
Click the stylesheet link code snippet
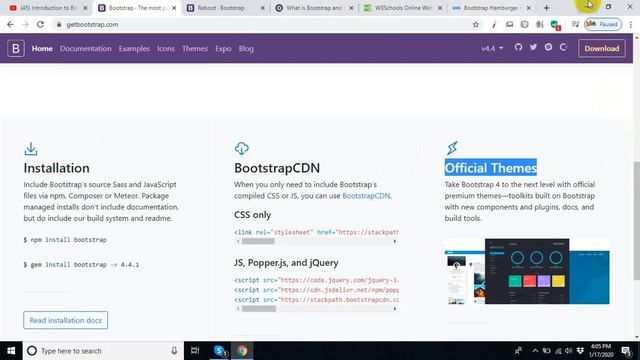[x=316, y=232]
